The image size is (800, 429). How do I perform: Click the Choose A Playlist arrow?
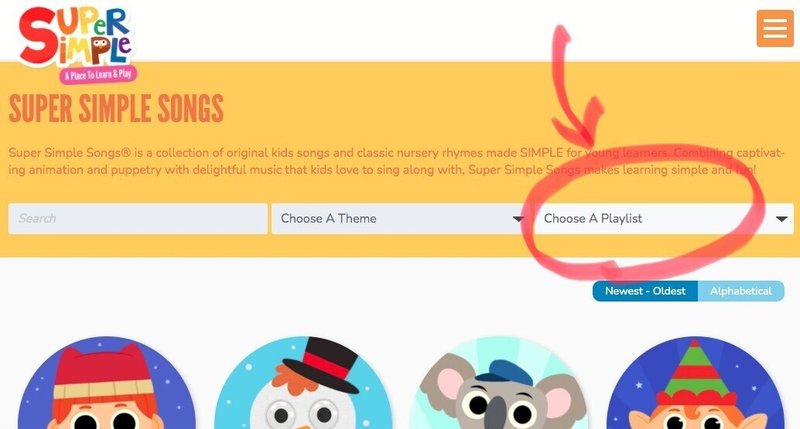781,219
